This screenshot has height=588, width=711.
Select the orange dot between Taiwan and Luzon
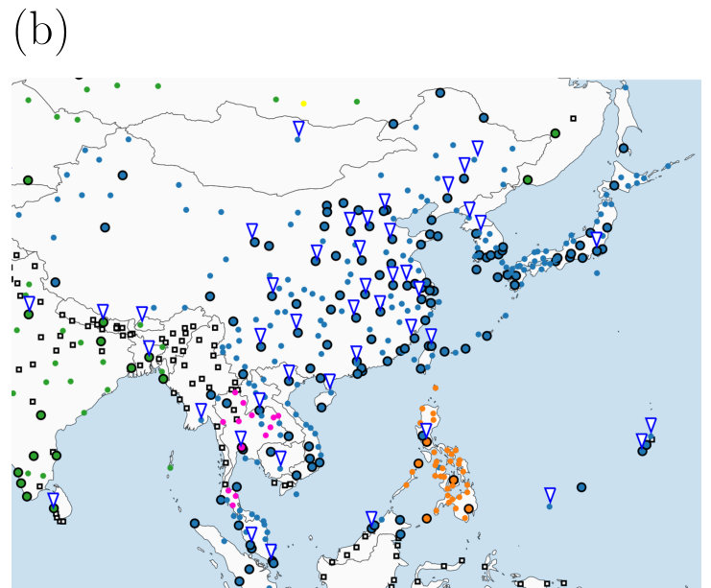(436, 388)
